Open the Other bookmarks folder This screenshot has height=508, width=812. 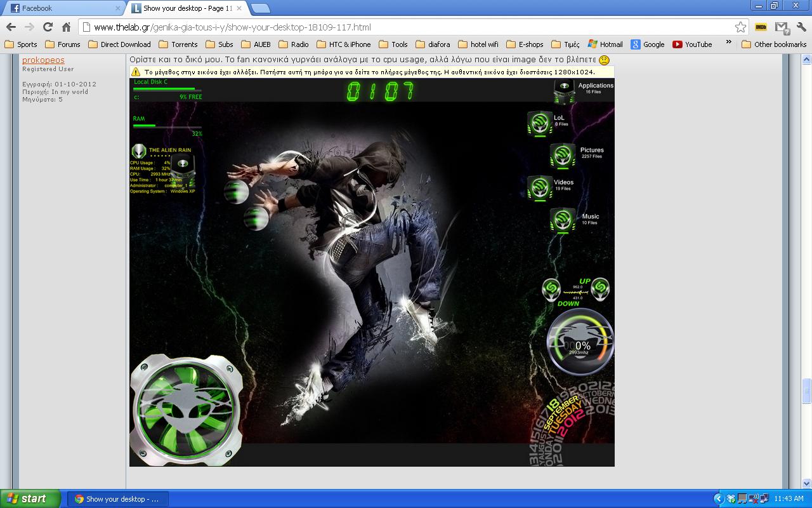point(774,44)
